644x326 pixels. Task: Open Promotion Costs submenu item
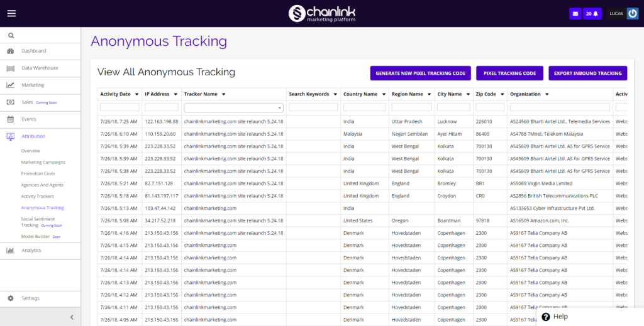coord(38,174)
